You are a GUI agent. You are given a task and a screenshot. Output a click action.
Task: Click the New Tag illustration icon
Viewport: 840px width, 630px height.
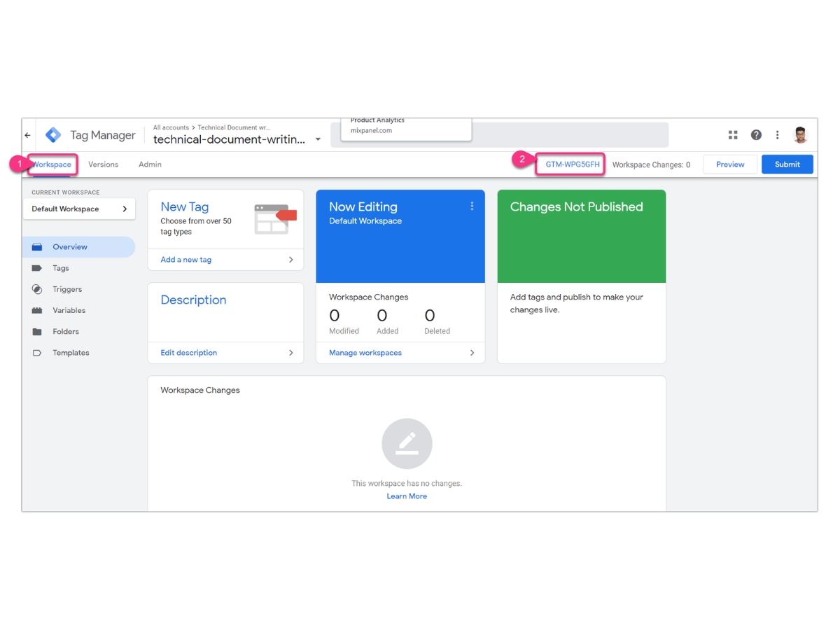tap(275, 219)
